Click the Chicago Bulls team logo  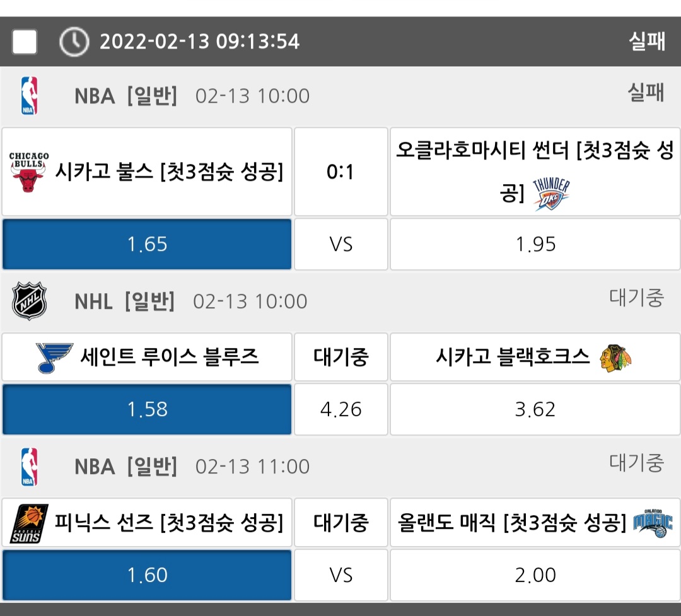(x=29, y=172)
